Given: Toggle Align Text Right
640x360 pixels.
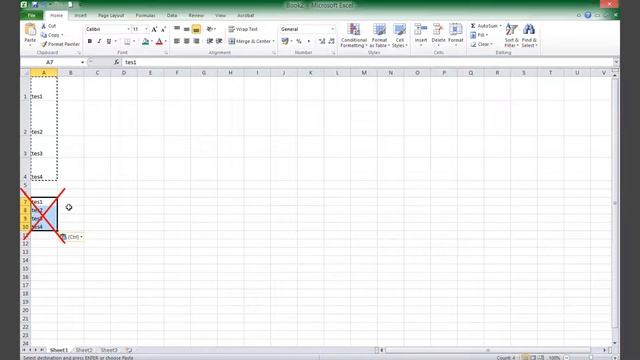Looking at the screenshot, I should coord(196,41).
